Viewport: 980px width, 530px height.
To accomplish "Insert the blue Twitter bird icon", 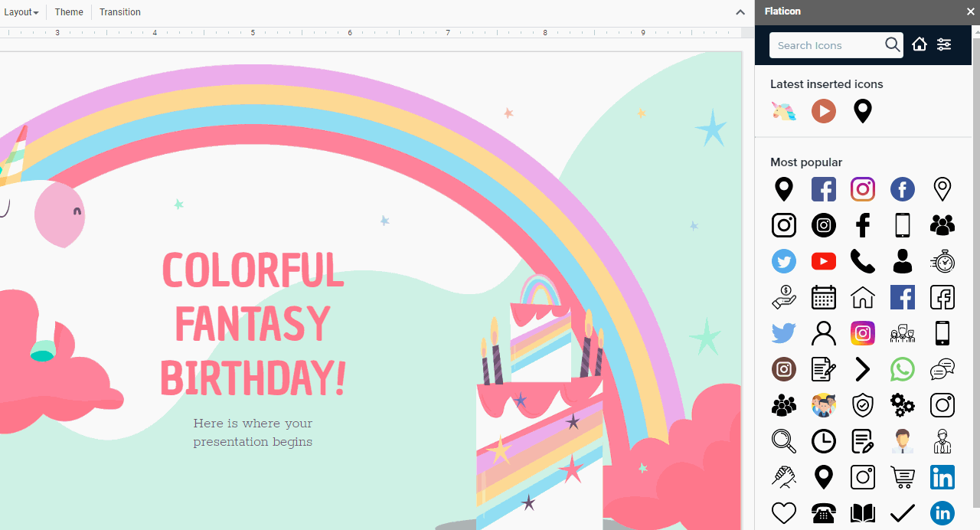I will point(784,333).
